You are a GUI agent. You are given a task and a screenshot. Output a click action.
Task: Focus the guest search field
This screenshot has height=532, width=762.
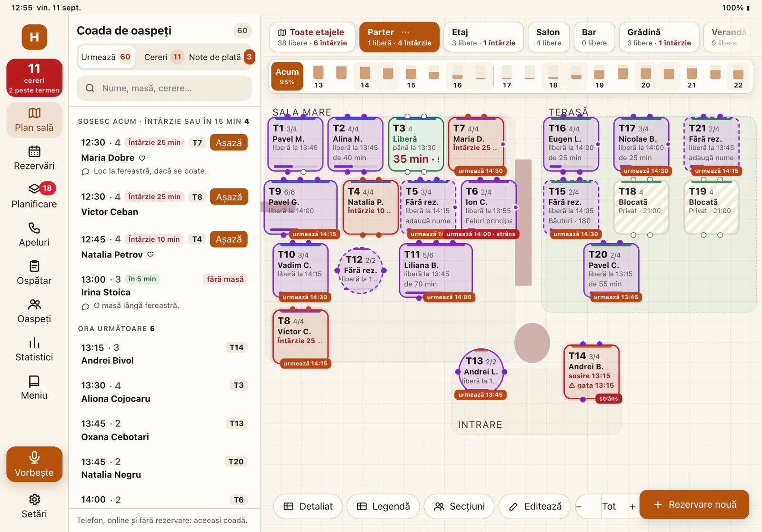[x=164, y=88]
